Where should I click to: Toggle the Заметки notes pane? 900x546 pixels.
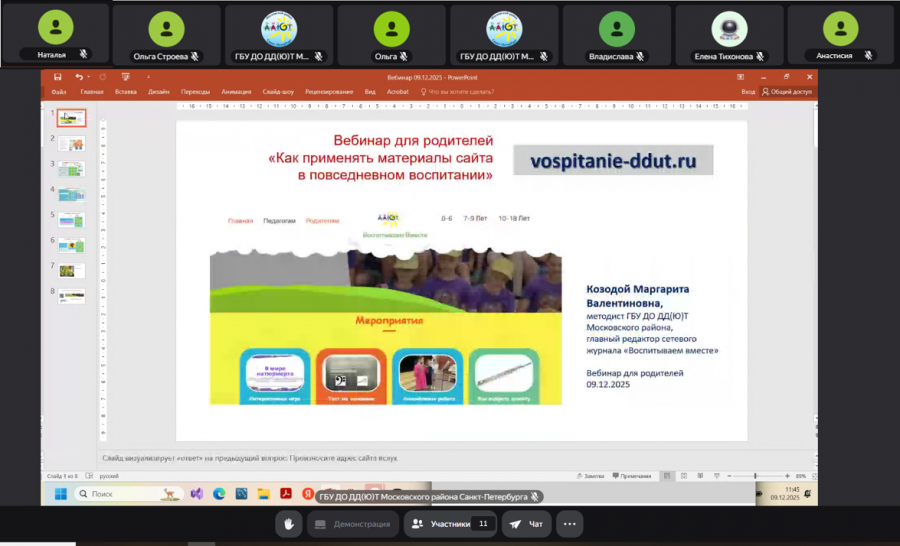[x=592, y=476]
